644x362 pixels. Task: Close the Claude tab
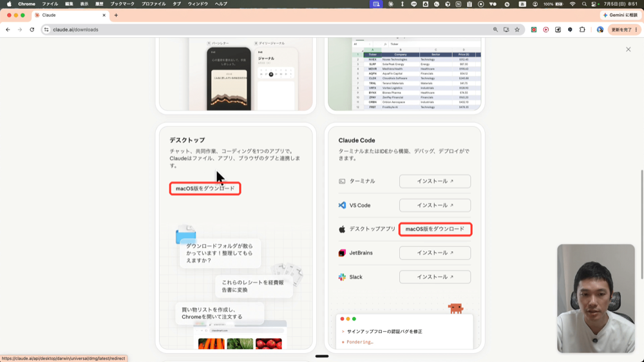tap(104, 15)
